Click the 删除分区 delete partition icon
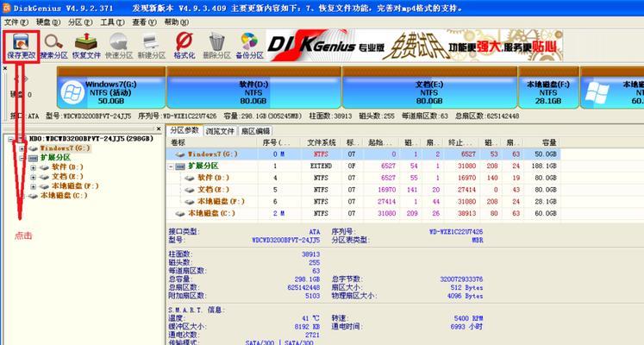Image resolution: width=644 pixels, height=345 pixels. pos(216,47)
